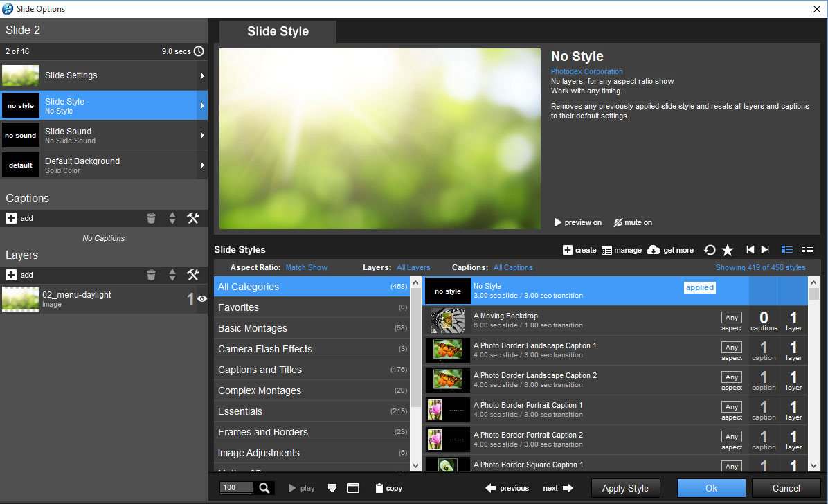Expand Slide Settings arrow
This screenshot has width=828, height=504.
click(x=202, y=75)
